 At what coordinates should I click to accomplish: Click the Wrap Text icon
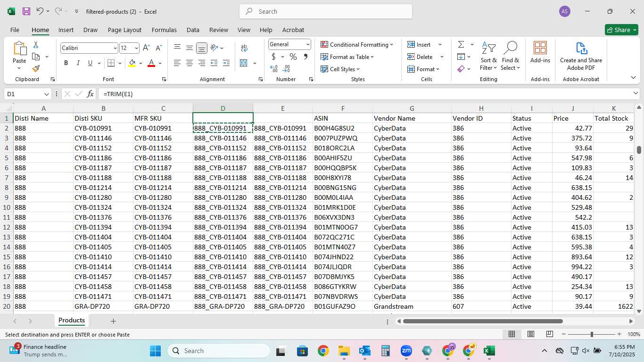tap(244, 48)
